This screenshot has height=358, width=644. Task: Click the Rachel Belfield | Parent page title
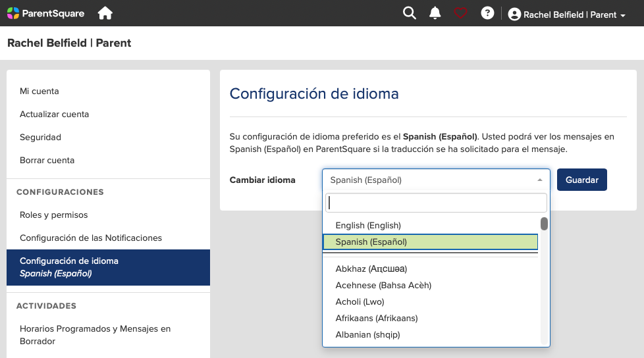pos(69,43)
